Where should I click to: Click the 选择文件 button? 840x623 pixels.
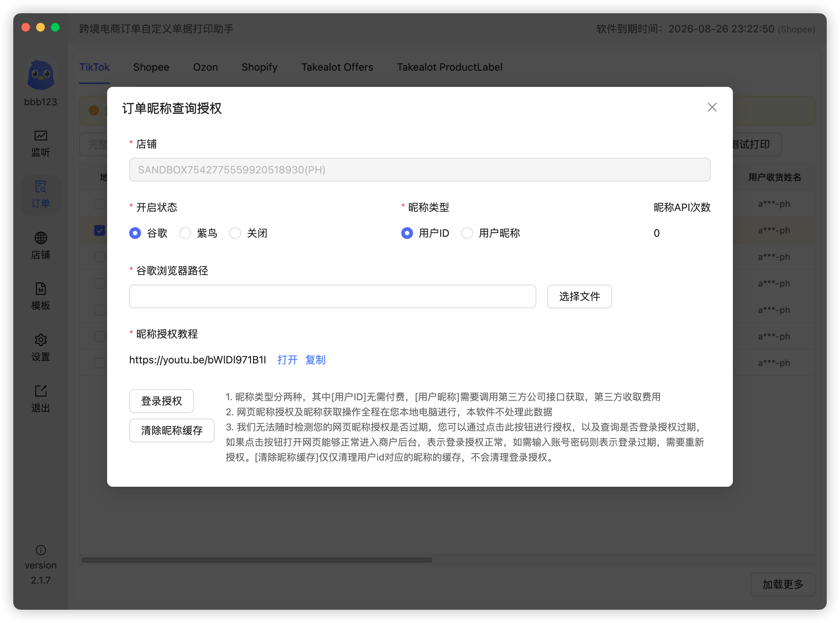(579, 296)
